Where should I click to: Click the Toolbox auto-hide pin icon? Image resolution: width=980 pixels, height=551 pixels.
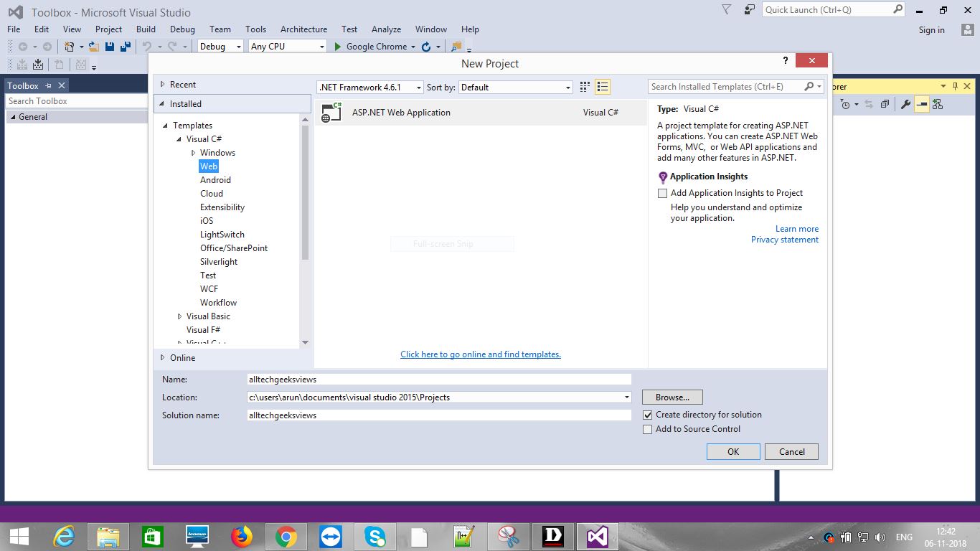[48, 85]
